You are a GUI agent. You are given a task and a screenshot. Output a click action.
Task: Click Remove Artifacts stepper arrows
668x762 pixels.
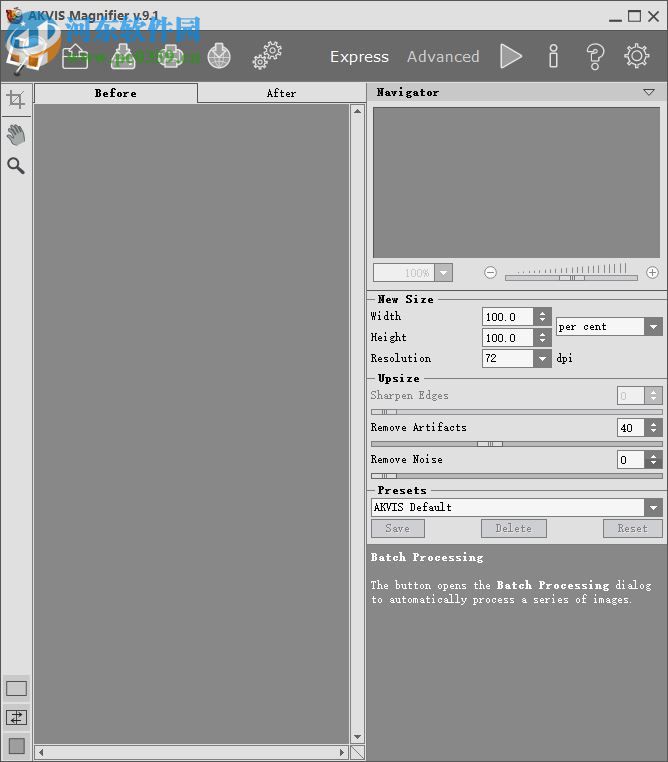click(x=653, y=428)
